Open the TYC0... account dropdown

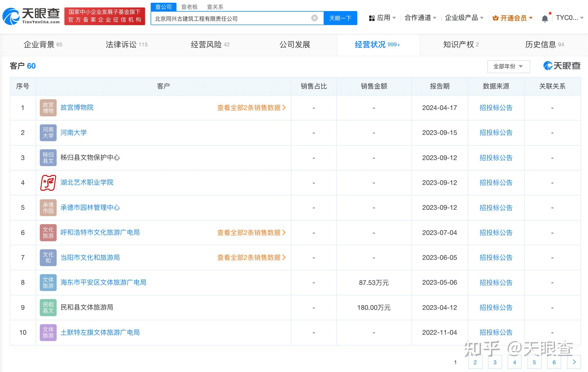pos(569,18)
